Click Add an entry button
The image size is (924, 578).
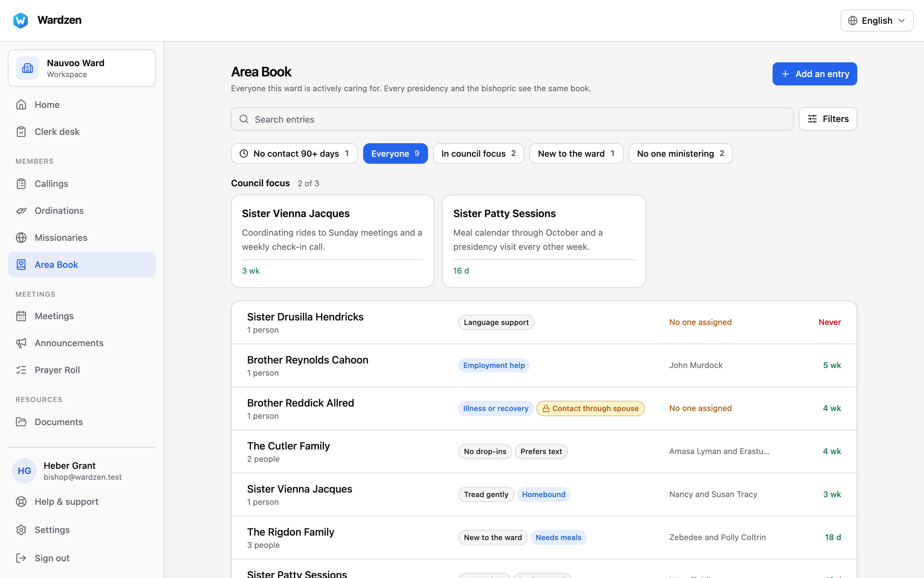(x=814, y=74)
